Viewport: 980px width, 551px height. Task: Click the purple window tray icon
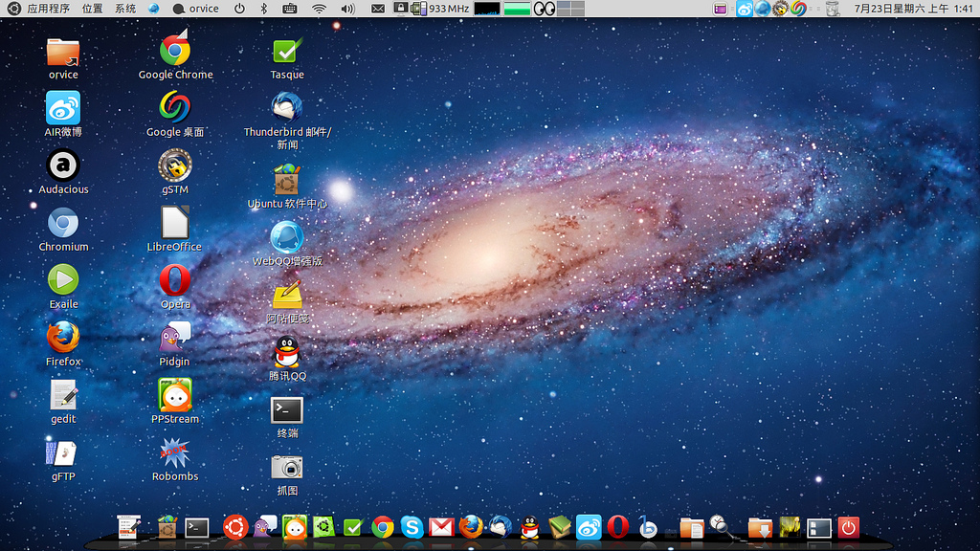[x=720, y=8]
